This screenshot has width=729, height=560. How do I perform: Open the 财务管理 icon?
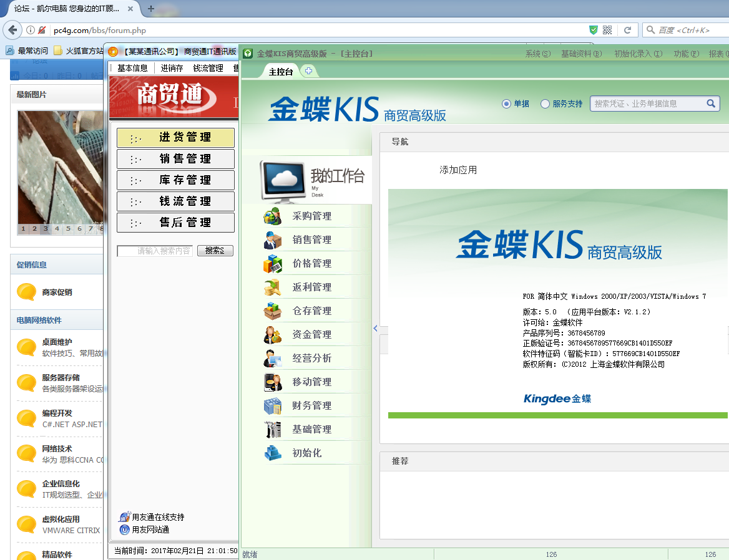273,405
